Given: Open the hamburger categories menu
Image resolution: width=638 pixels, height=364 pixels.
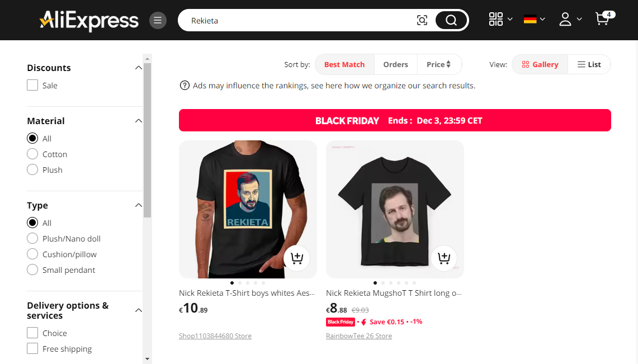Looking at the screenshot, I should point(158,20).
